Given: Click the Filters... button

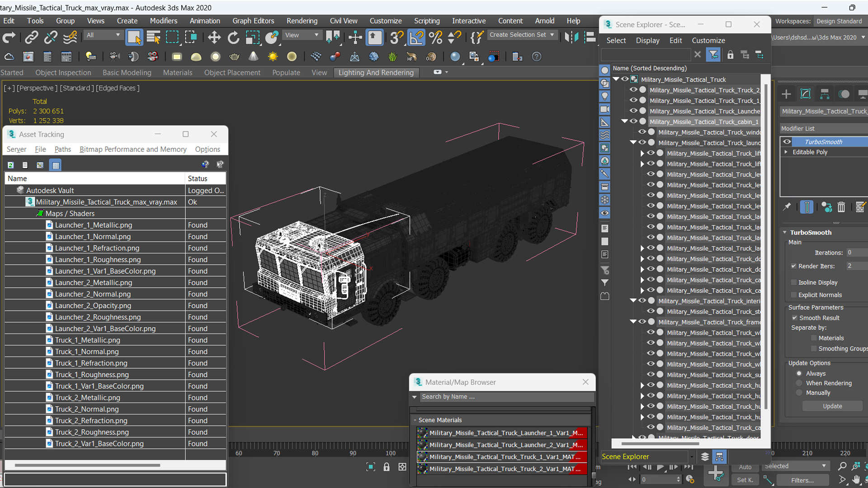Looking at the screenshot, I should (802, 480).
